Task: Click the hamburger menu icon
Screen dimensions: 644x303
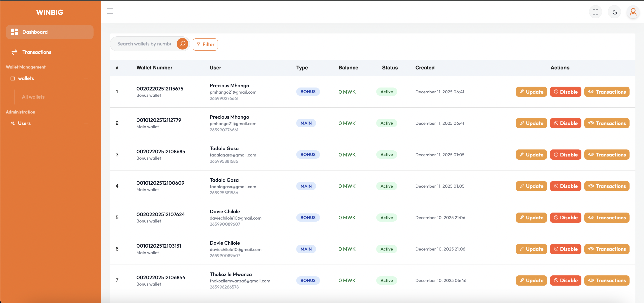Action: 110,11
